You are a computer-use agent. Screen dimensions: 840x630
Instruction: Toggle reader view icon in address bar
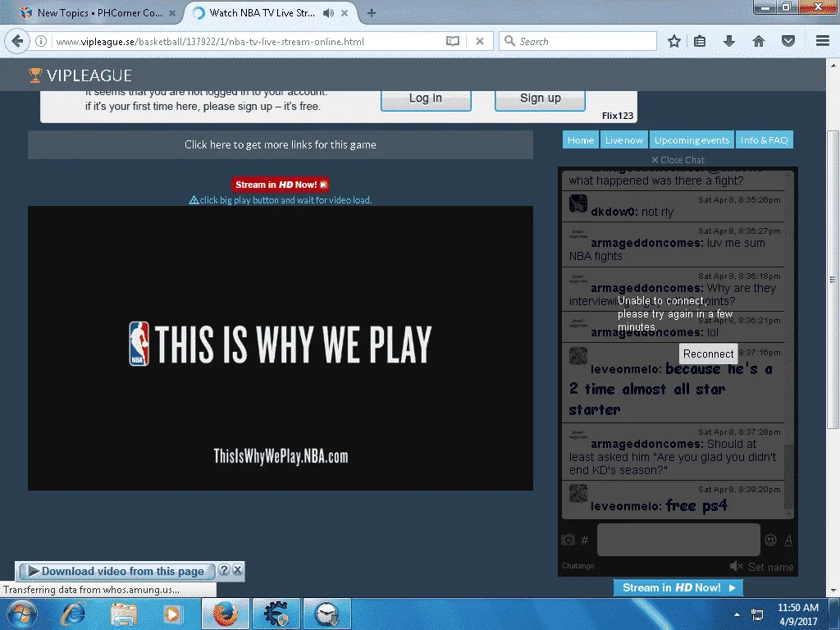click(x=453, y=41)
